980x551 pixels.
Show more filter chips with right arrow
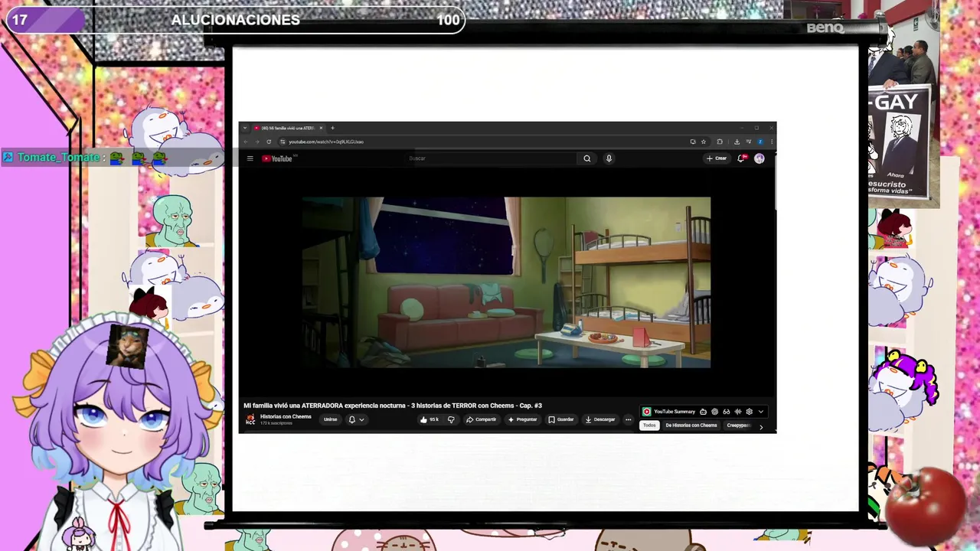[761, 427]
